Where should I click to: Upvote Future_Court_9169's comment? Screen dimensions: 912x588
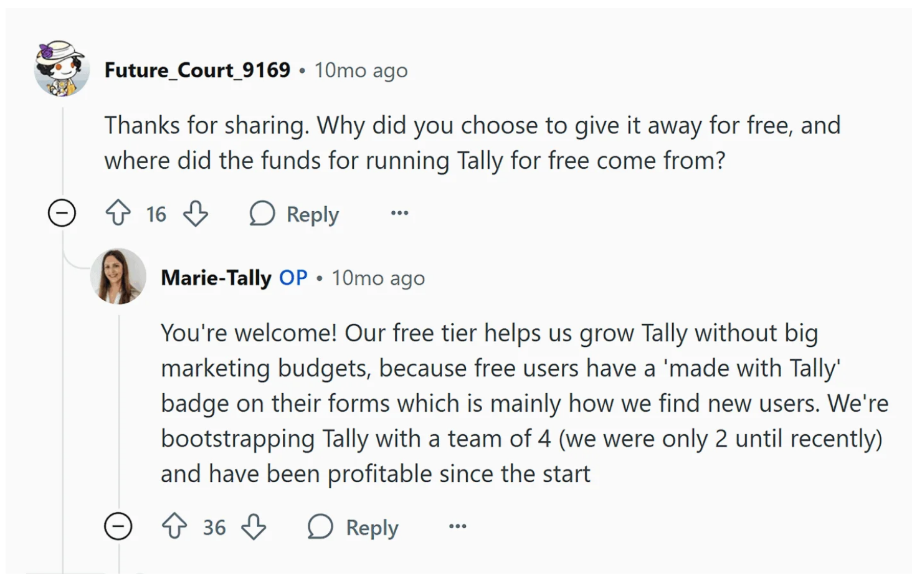pos(118,214)
